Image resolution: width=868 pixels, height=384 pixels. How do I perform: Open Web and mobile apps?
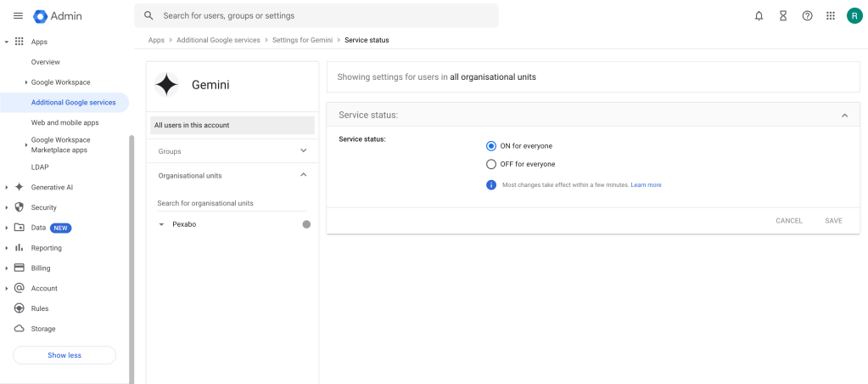click(x=64, y=122)
